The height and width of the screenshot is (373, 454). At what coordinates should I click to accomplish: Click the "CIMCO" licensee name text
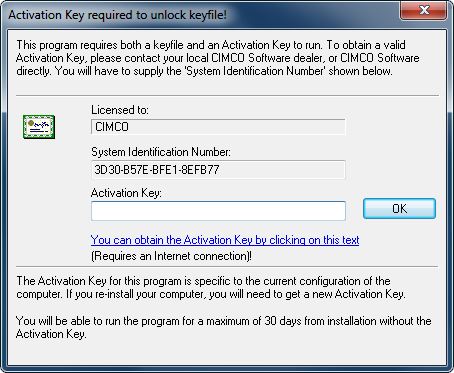112,127
